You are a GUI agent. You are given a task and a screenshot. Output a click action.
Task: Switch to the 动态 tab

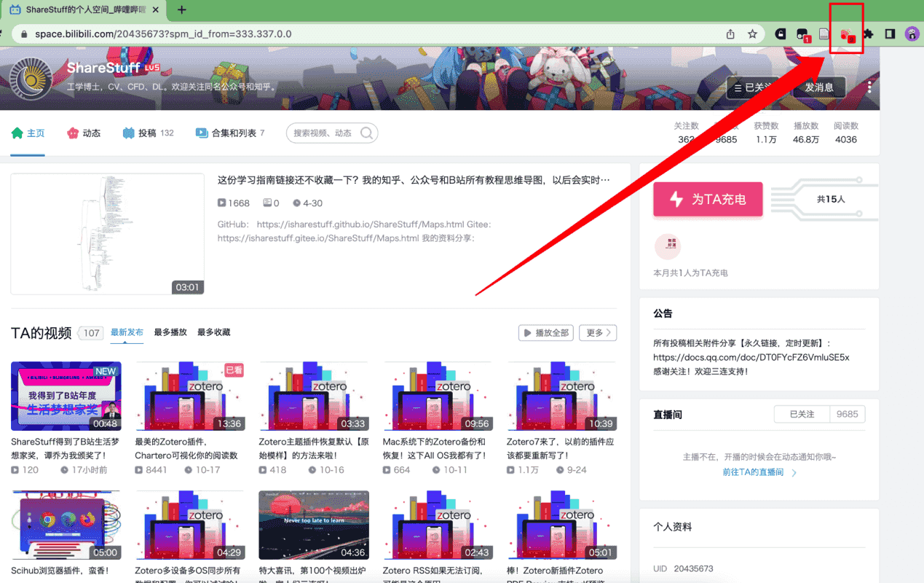[84, 133]
